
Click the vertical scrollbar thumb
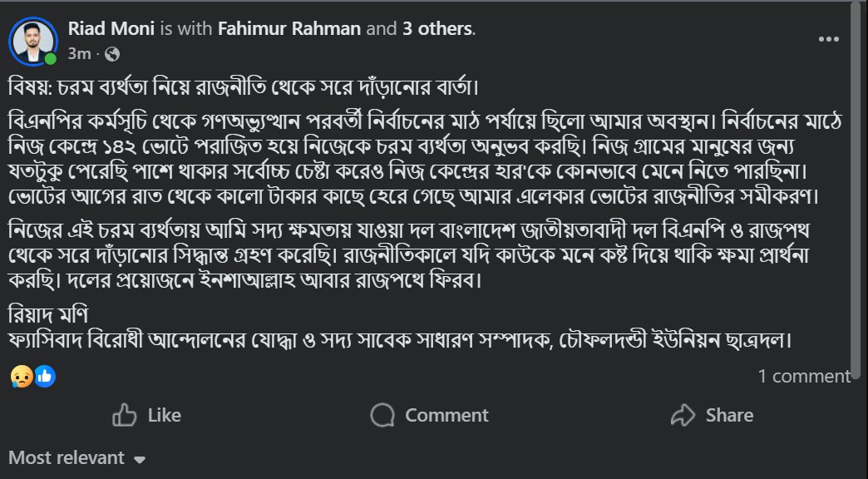(858, 191)
